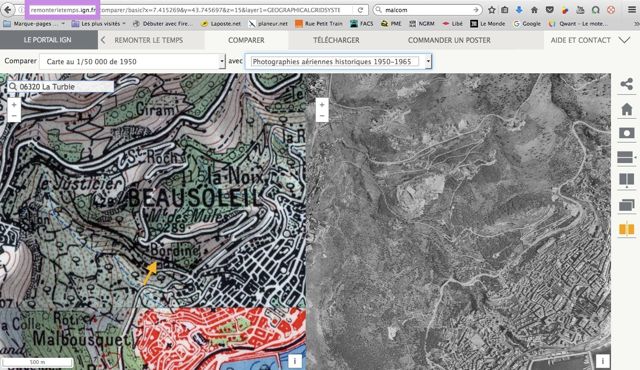Open the 'Photographies aériennes historiques' dropdown

point(338,62)
